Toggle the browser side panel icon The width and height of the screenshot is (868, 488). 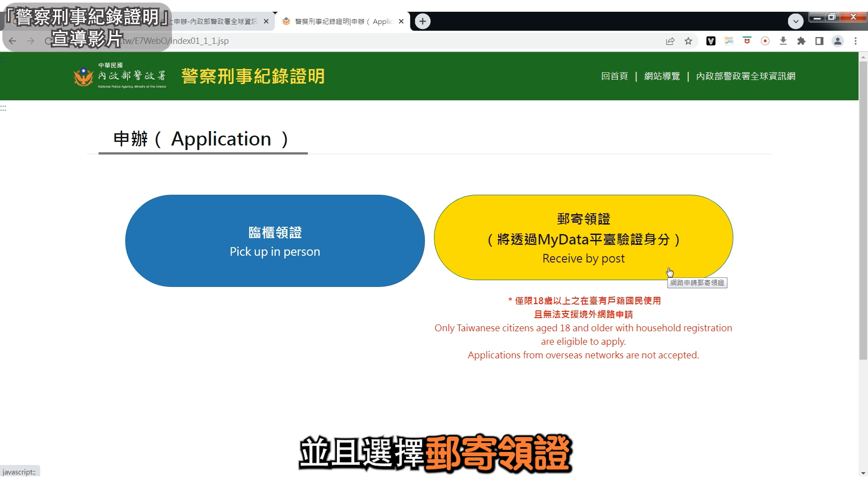tap(819, 41)
